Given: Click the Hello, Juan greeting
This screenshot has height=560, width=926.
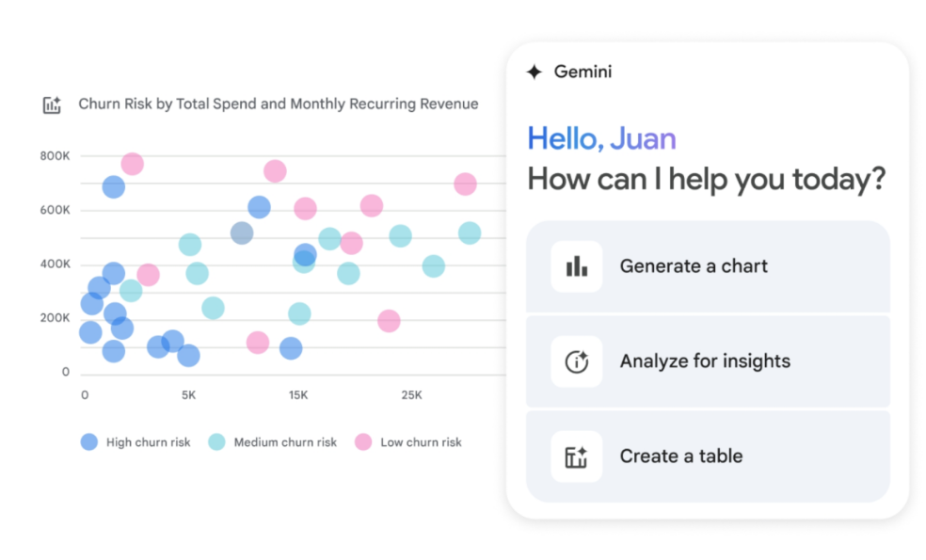Looking at the screenshot, I should [601, 138].
